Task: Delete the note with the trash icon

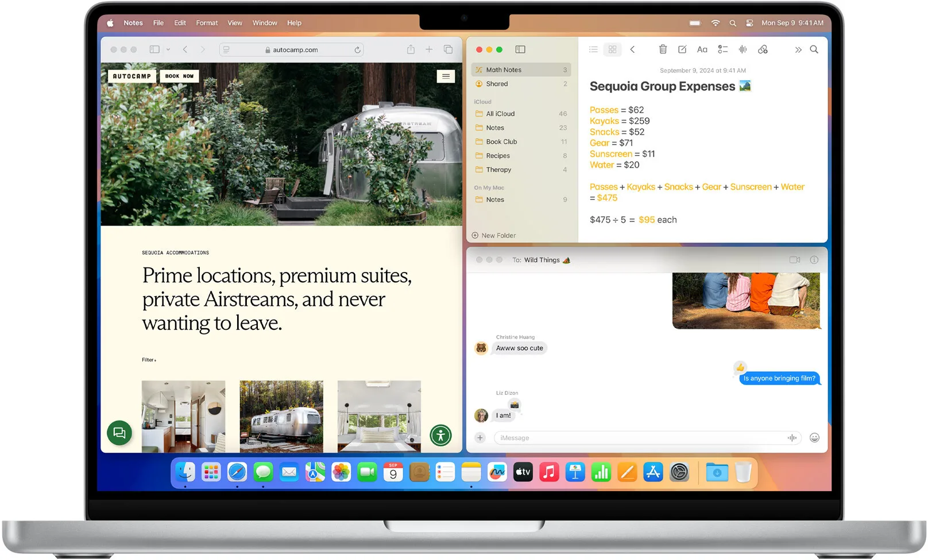Action: pos(663,49)
